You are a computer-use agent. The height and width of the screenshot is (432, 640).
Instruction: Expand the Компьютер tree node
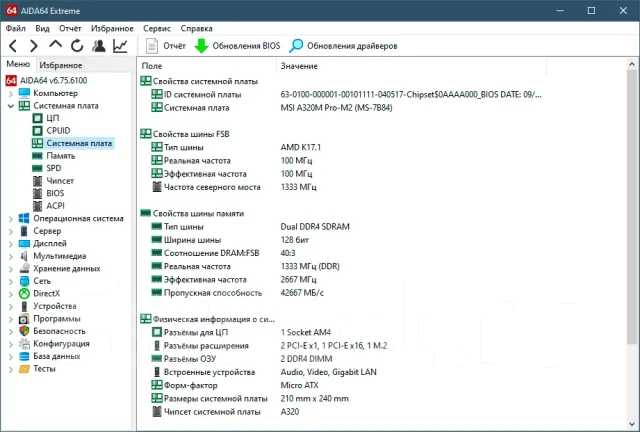point(11,94)
